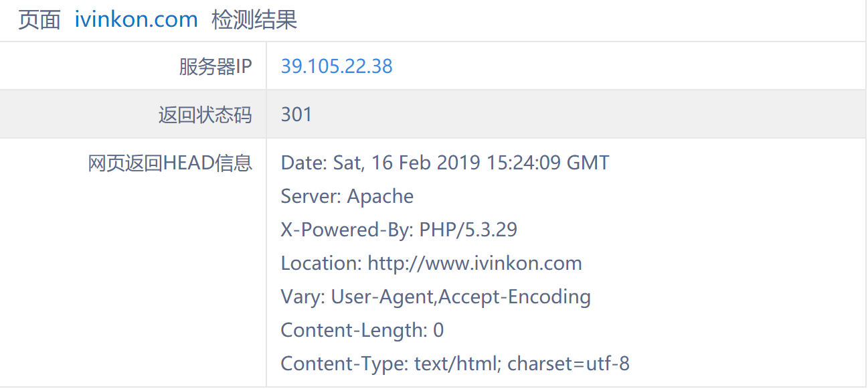The width and height of the screenshot is (868, 389).
Task: Click the charset=utf-8 value
Action: point(568,364)
